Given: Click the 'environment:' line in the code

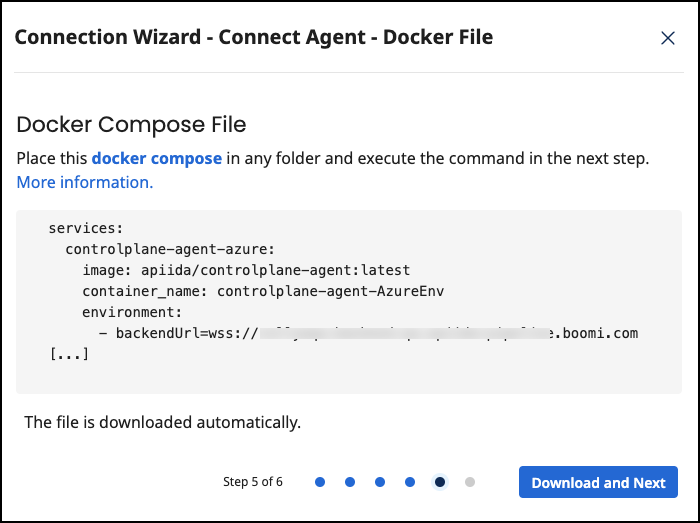Looking at the screenshot, I should [132, 312].
